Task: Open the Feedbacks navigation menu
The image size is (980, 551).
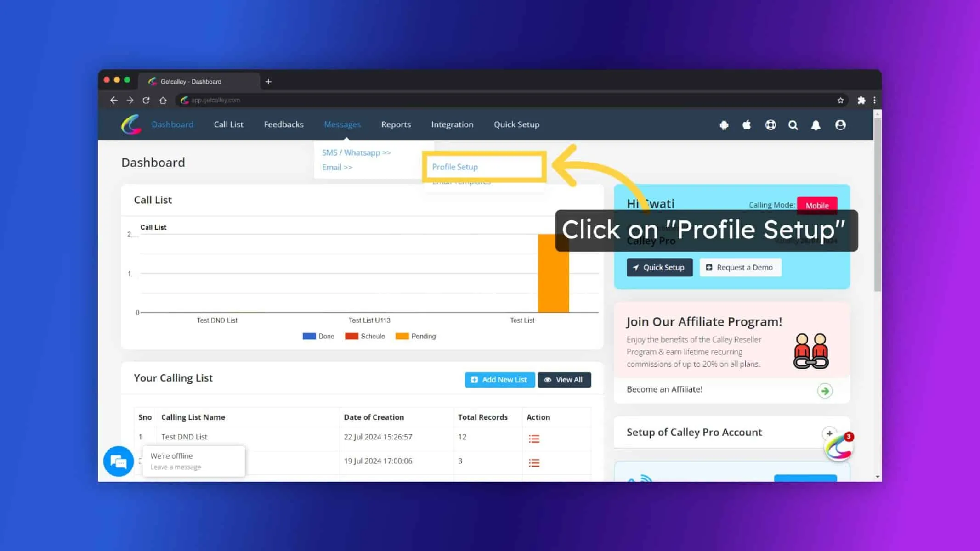Action: 283,124
